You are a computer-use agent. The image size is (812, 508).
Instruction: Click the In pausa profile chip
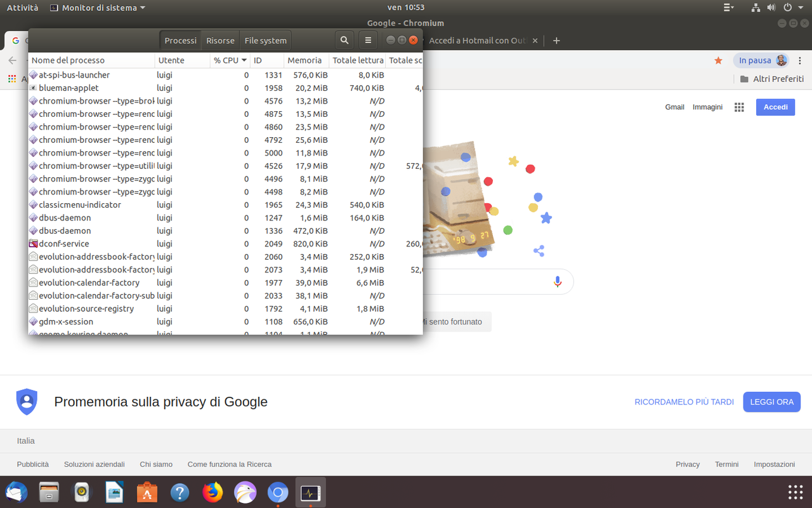pos(761,60)
